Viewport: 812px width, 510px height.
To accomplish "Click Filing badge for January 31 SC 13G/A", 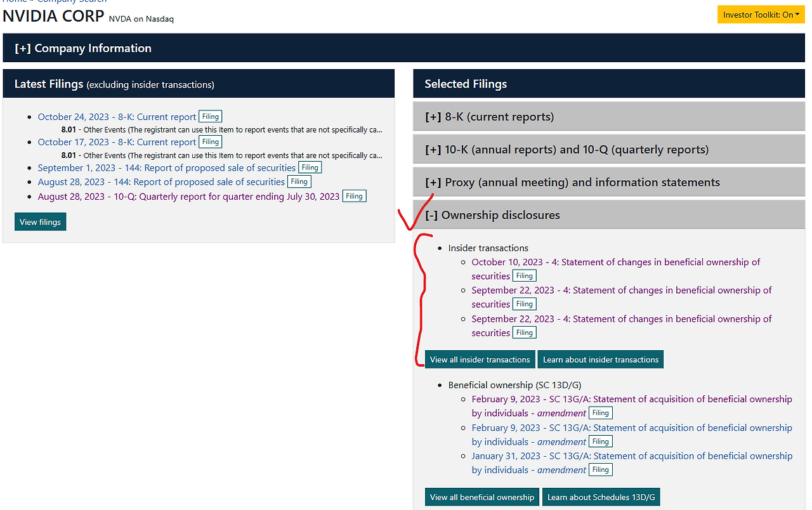I will click(x=601, y=470).
